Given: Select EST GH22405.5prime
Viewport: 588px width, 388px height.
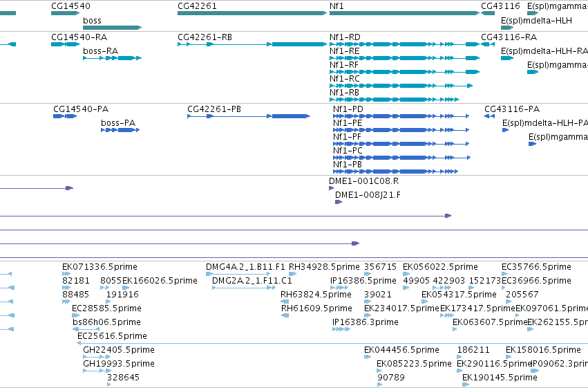Looking at the screenshot, I should point(119,351).
